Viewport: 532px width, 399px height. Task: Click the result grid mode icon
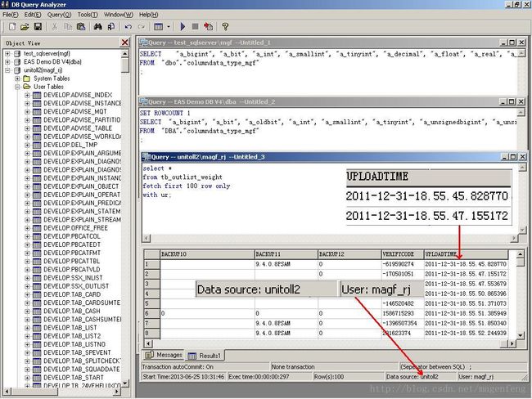coord(159,26)
